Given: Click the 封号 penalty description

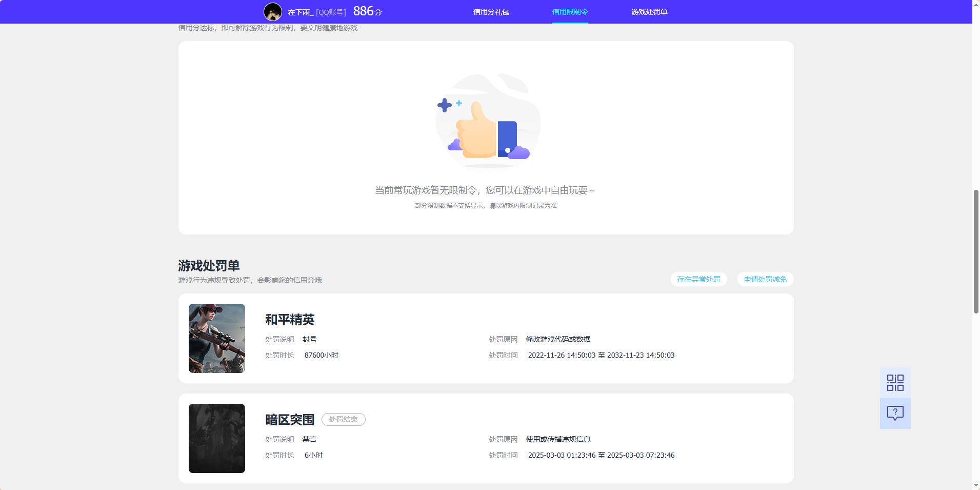Looking at the screenshot, I should (x=309, y=339).
